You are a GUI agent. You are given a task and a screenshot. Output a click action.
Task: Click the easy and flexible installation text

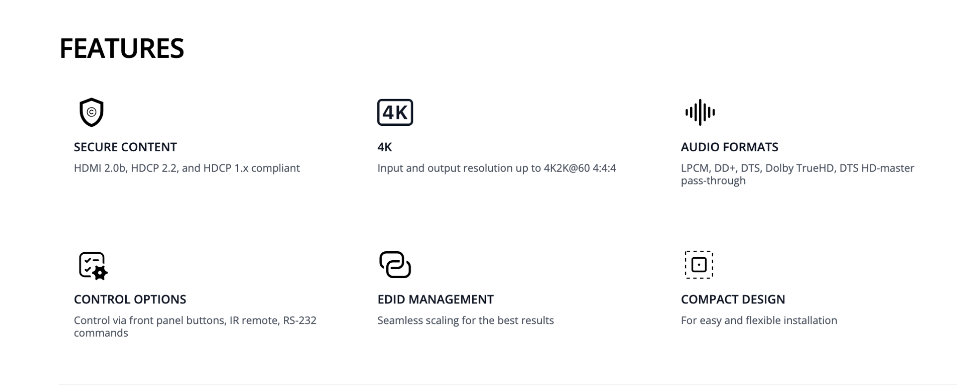[x=759, y=320]
